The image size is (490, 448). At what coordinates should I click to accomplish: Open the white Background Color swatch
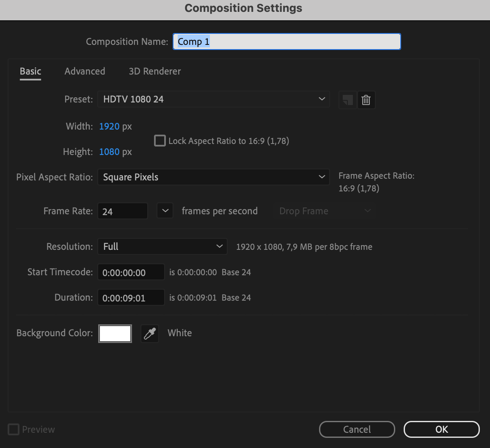point(115,334)
